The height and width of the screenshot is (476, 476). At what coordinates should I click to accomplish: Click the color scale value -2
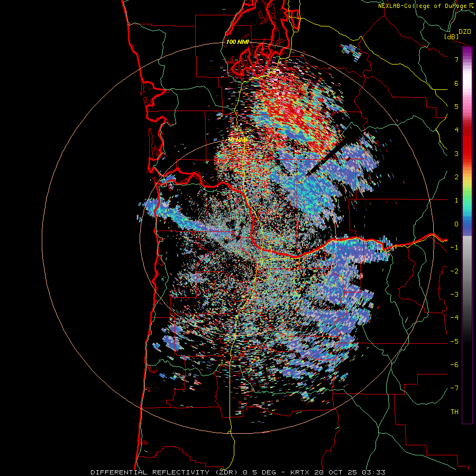click(x=454, y=271)
